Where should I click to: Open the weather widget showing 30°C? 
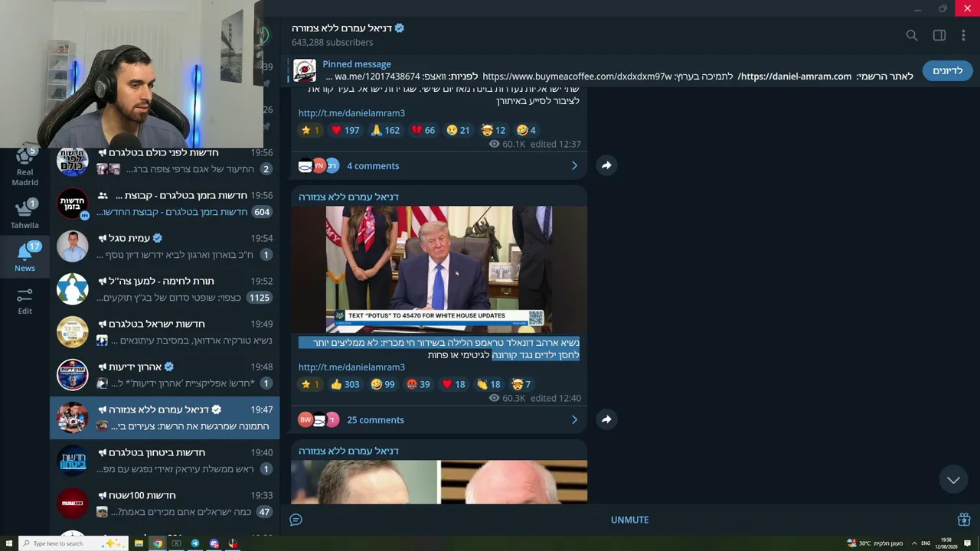click(x=875, y=543)
